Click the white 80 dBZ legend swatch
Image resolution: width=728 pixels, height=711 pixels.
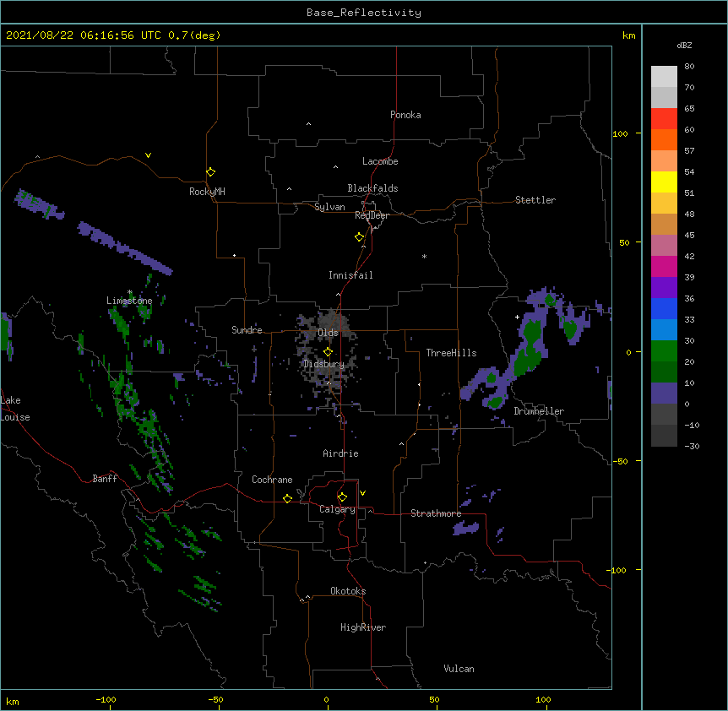click(x=664, y=77)
